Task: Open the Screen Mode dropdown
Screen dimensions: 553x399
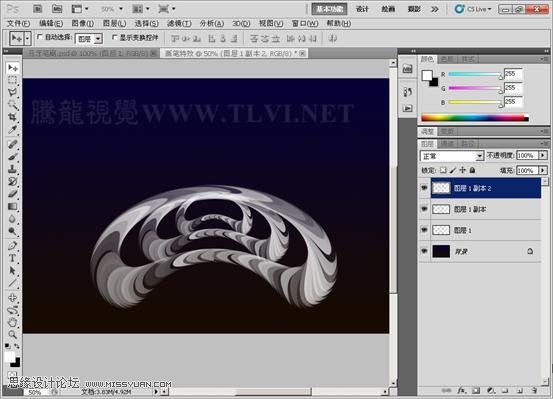Action: coord(167,9)
